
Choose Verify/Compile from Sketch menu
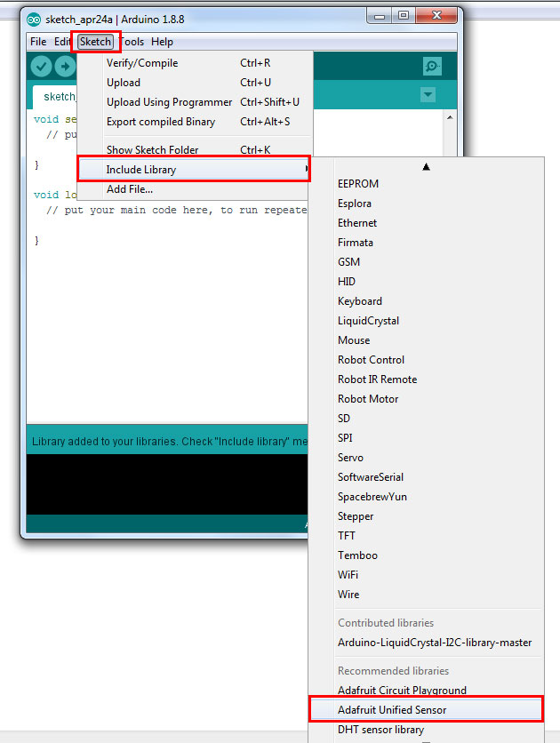[195, 63]
